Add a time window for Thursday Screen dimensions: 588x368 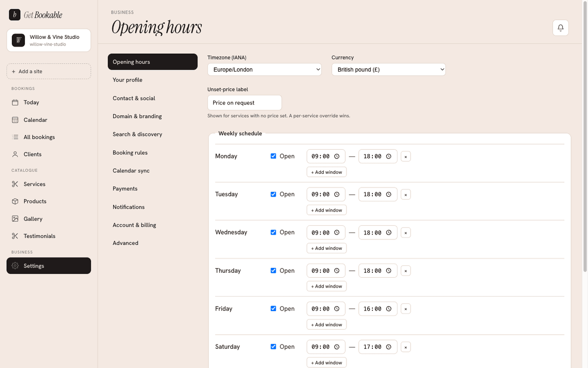click(x=327, y=286)
